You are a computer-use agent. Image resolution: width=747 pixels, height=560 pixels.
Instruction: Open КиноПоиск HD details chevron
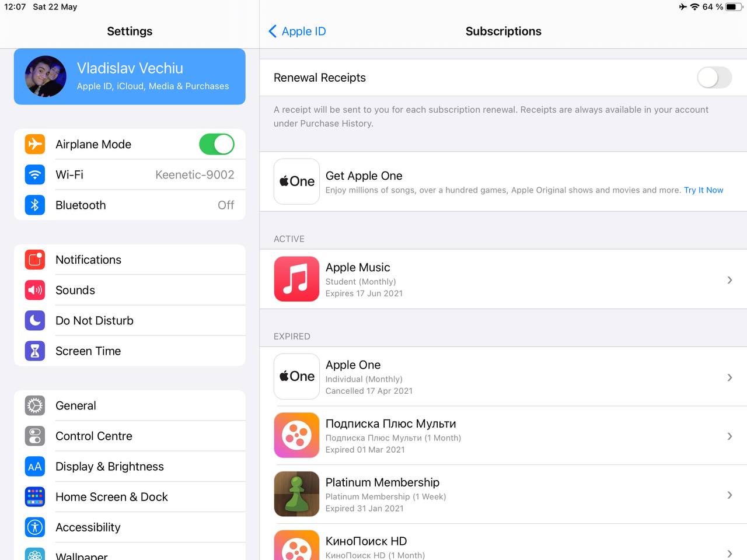point(729,554)
